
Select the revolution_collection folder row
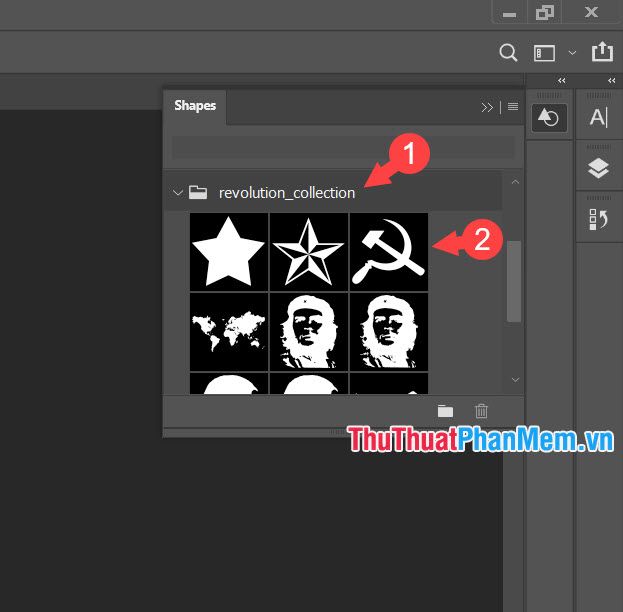pos(333,193)
